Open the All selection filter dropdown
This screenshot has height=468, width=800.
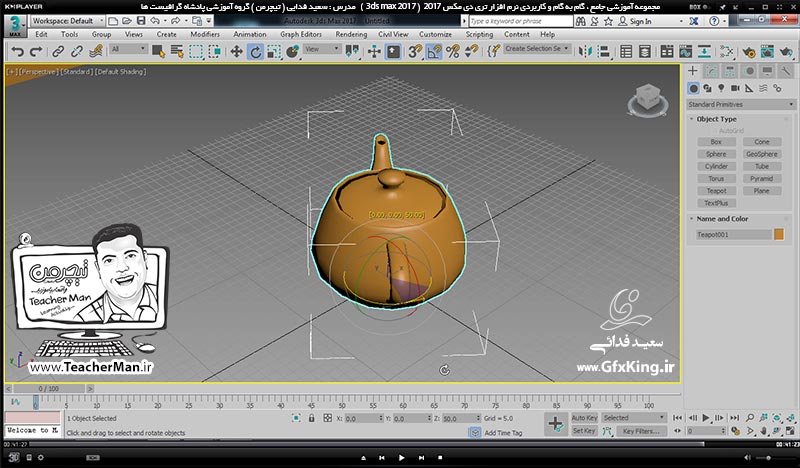(128, 49)
